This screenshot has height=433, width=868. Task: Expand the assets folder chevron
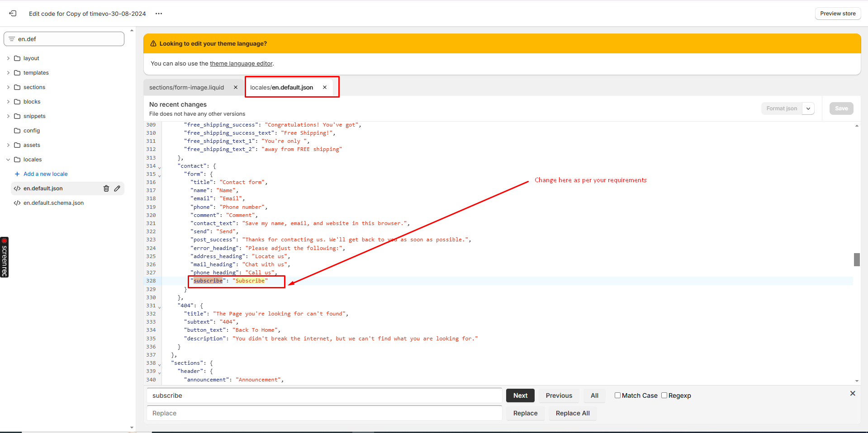coord(8,145)
